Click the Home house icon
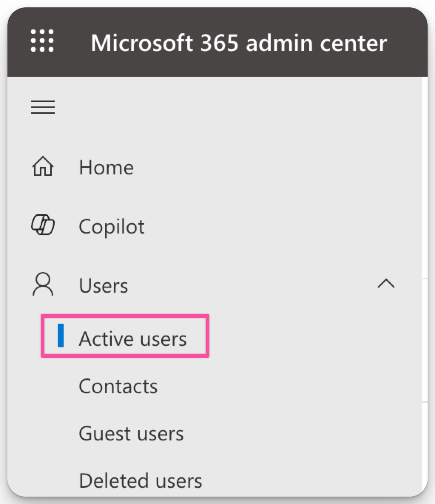This screenshot has width=435, height=504. point(43,166)
